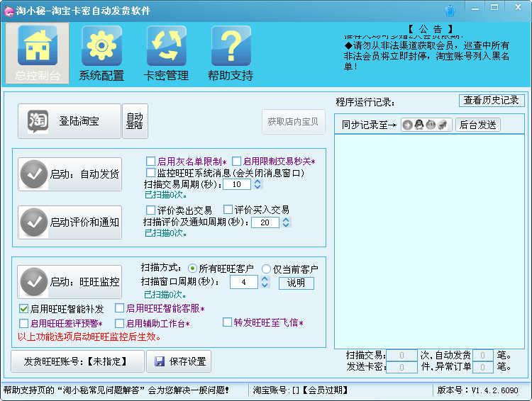Open the 总控制台 home tab
The width and height of the screenshot is (532, 401).
[x=38, y=53]
